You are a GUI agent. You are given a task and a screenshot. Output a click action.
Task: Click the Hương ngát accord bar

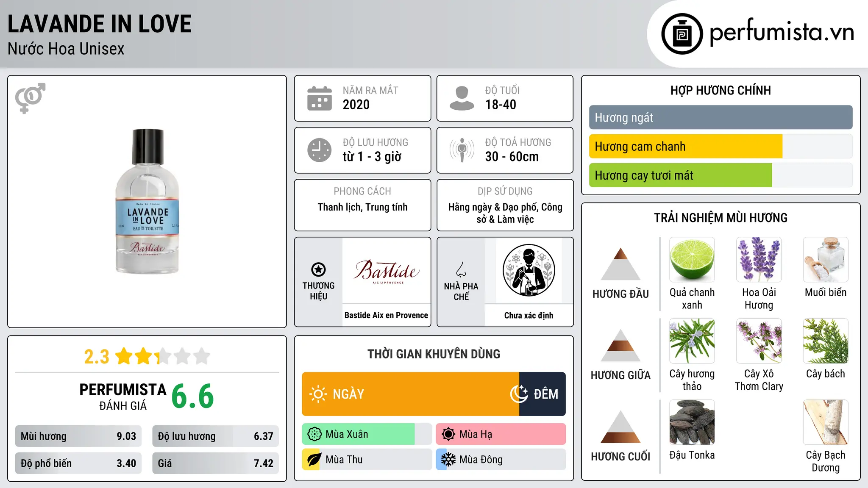pyautogui.click(x=721, y=117)
